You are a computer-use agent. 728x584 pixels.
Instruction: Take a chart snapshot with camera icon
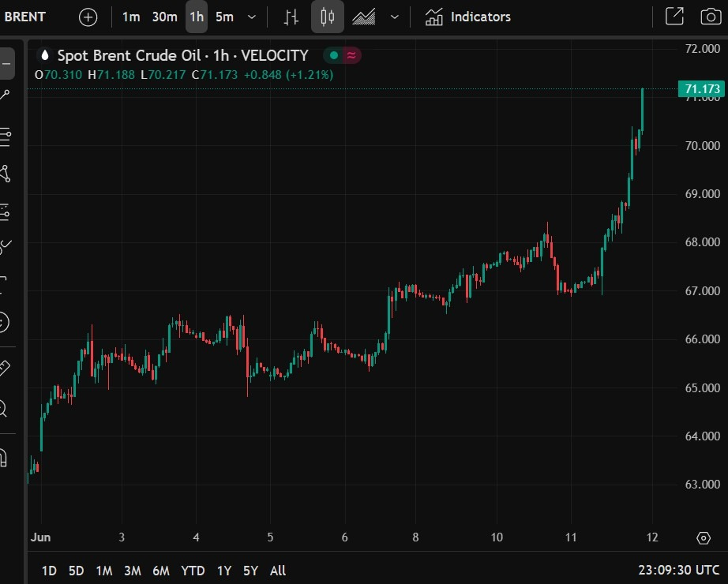tap(711, 17)
